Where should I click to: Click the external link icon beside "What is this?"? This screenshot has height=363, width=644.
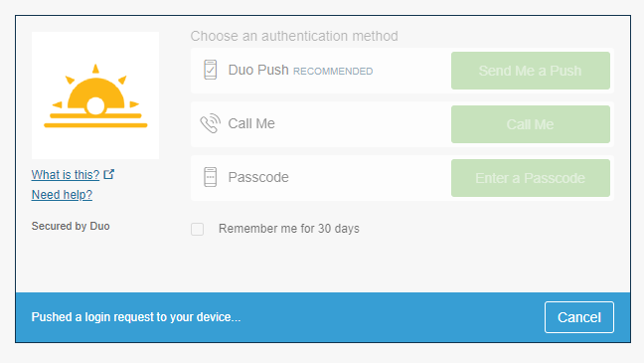[109, 174]
